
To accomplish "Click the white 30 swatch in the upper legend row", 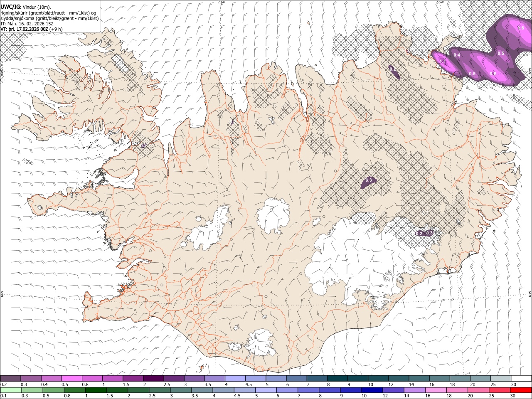I will [521, 378].
